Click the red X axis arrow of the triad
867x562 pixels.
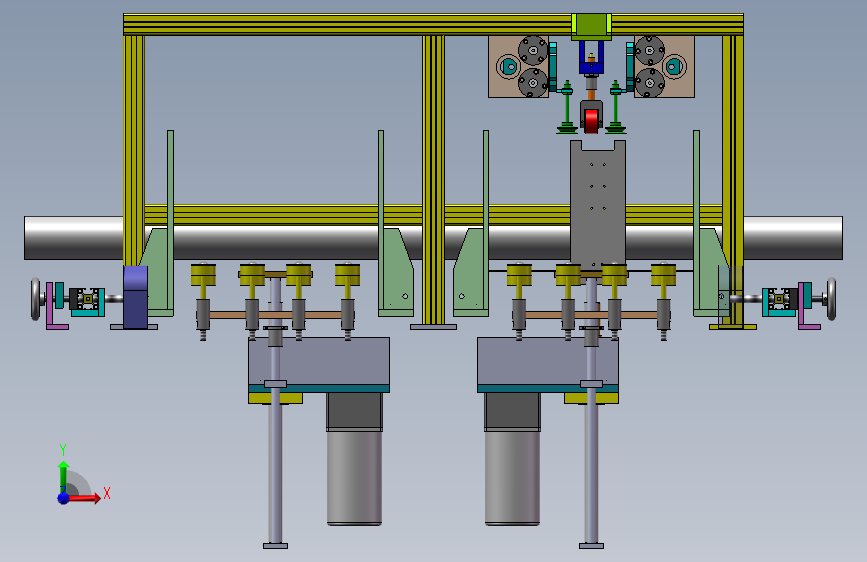pos(85,498)
